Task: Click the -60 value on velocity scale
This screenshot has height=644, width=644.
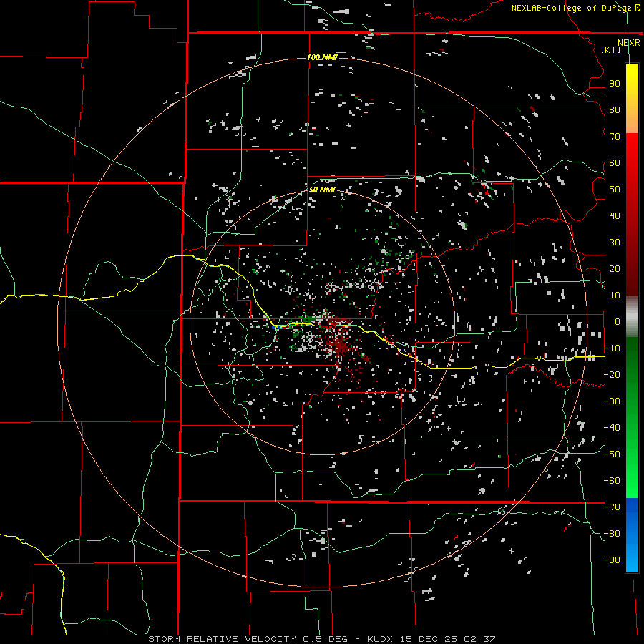Action: [x=612, y=481]
